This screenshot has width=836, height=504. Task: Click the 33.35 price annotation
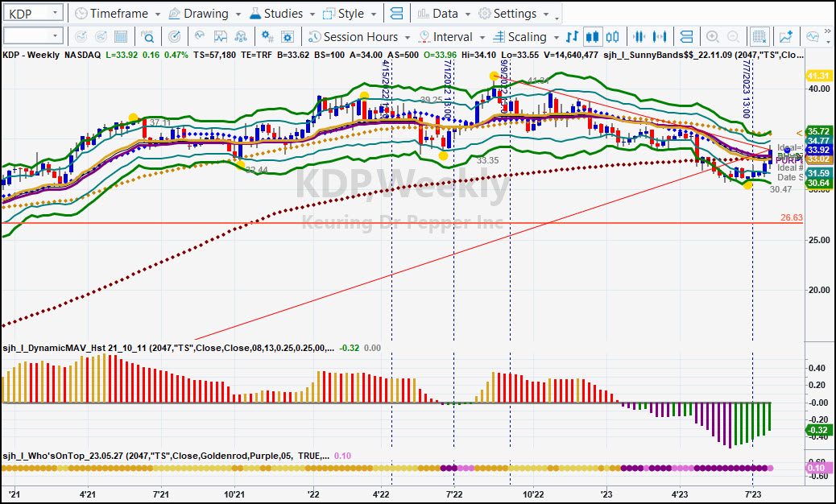pos(488,160)
